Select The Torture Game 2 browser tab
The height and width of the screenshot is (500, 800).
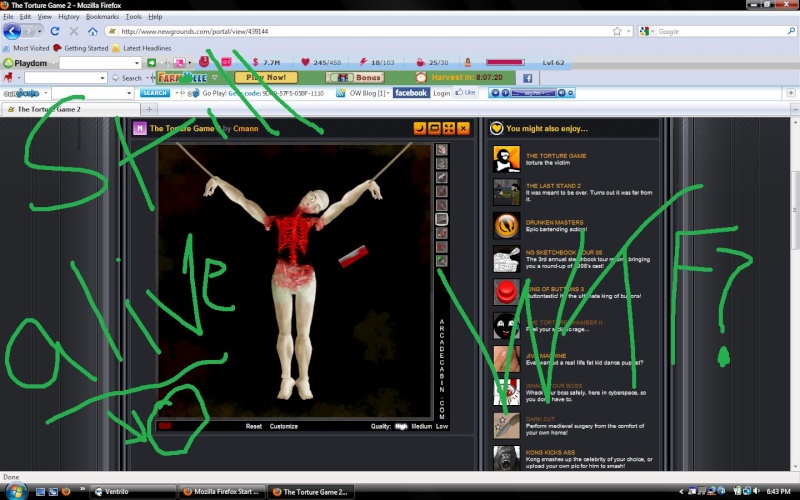pyautogui.click(x=71, y=109)
